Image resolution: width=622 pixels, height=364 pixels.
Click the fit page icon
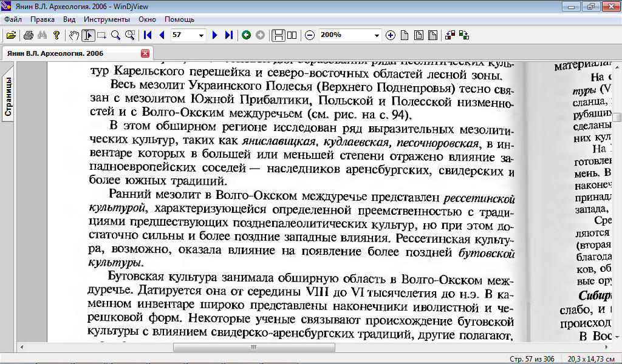click(x=419, y=35)
